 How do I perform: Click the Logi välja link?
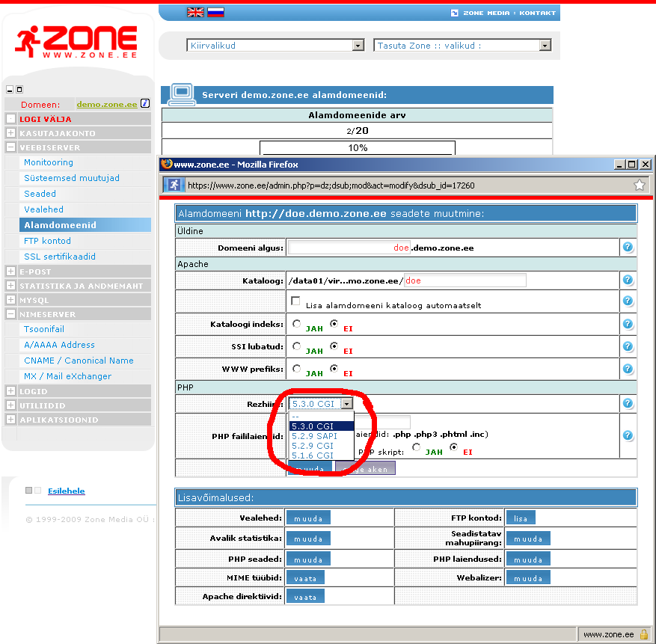point(45,119)
